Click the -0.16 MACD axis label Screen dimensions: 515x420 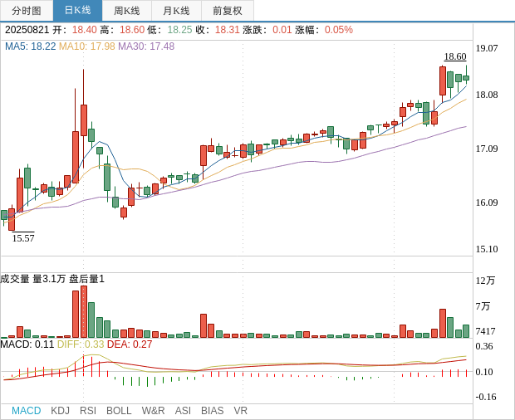(486, 397)
